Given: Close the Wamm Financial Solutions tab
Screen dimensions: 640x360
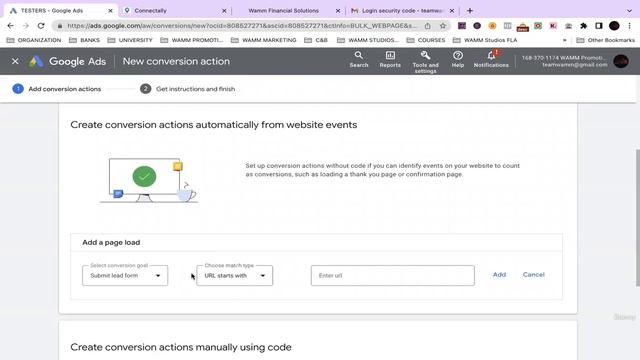Looking at the screenshot, I should coord(338,11).
